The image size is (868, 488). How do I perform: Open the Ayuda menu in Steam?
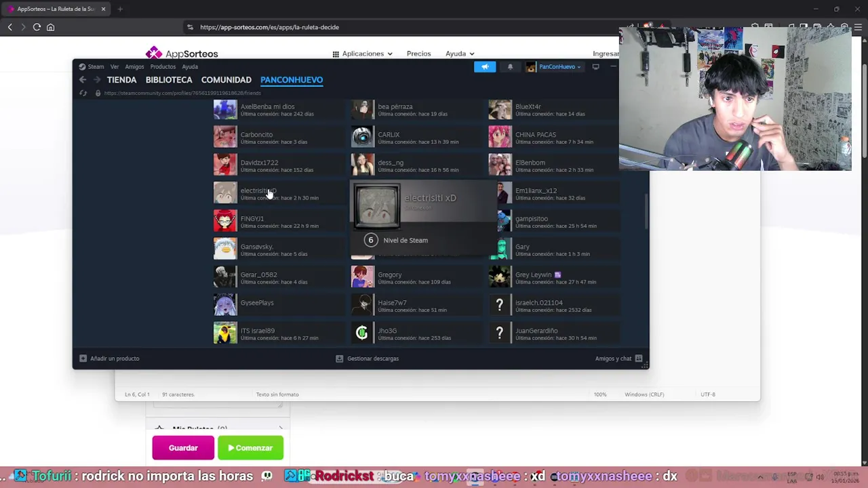click(x=190, y=66)
